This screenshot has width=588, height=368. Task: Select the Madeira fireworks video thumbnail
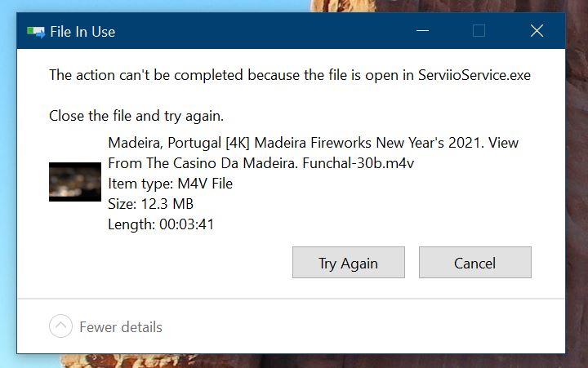click(75, 182)
